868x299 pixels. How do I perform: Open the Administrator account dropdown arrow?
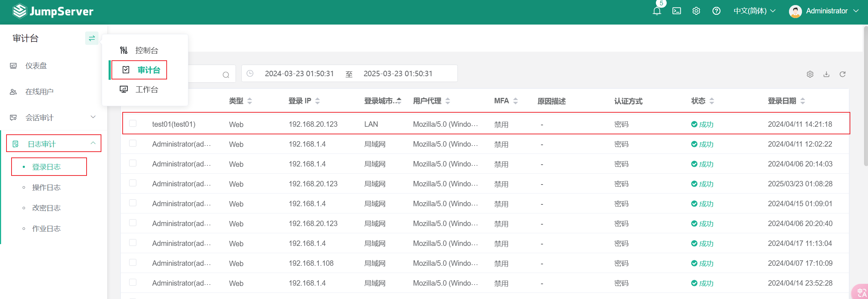[856, 11]
